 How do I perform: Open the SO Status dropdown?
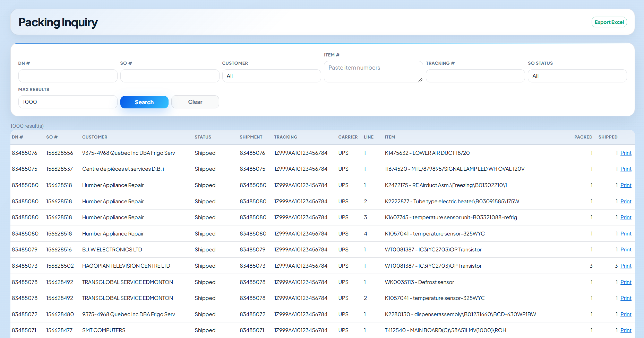point(577,76)
